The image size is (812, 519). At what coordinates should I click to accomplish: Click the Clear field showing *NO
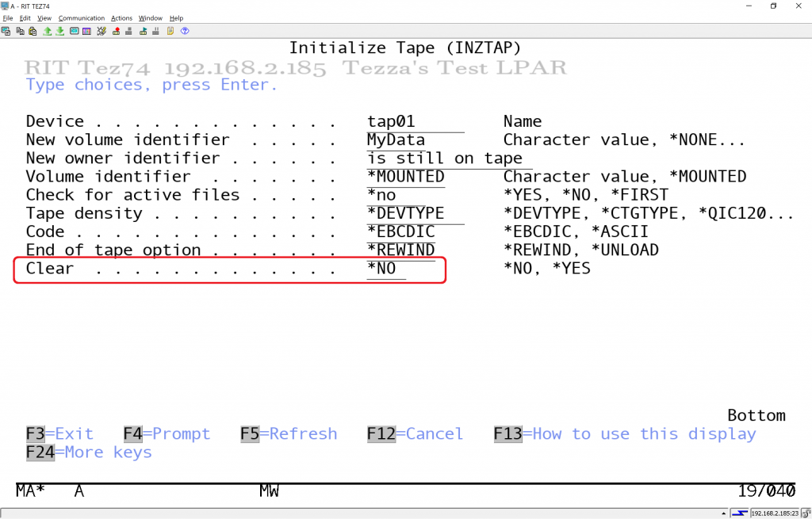pyautogui.click(x=385, y=269)
